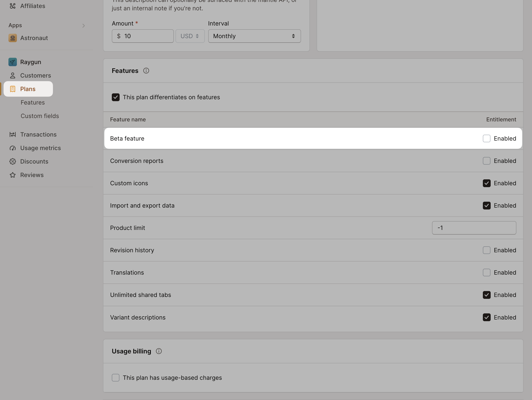The height and width of the screenshot is (400, 532).
Task: Click the Reviews star icon
Action: tap(12, 175)
